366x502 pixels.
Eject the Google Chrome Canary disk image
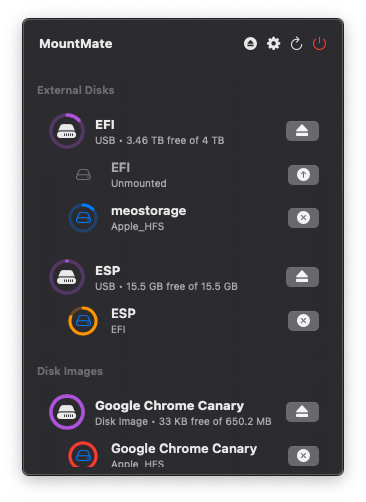tap(302, 412)
